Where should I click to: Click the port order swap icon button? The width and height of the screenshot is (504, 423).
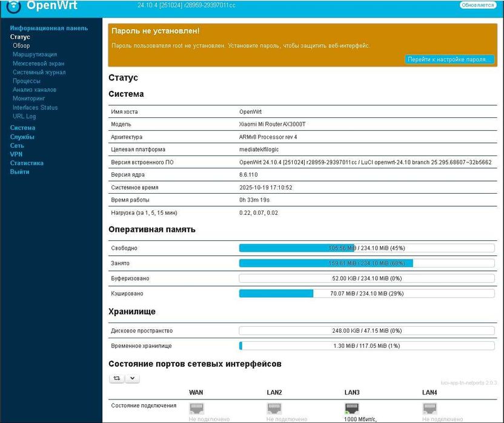click(x=117, y=378)
